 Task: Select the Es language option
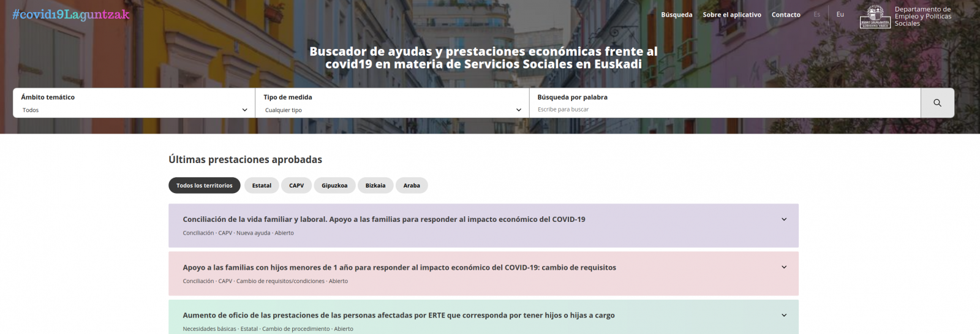tap(816, 15)
